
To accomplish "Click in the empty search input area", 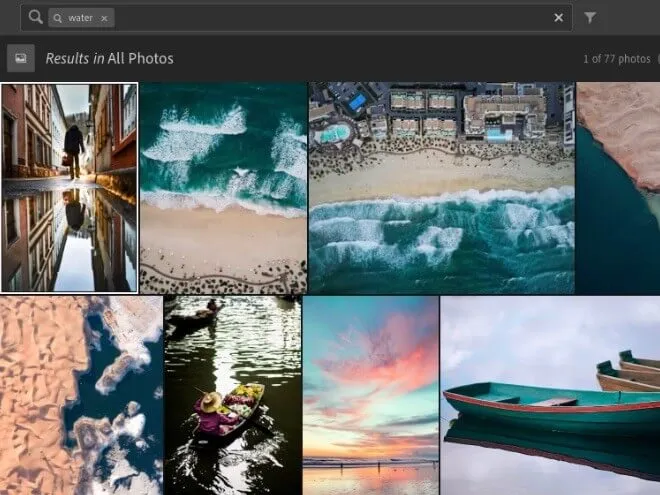I will pyautogui.click(x=330, y=17).
